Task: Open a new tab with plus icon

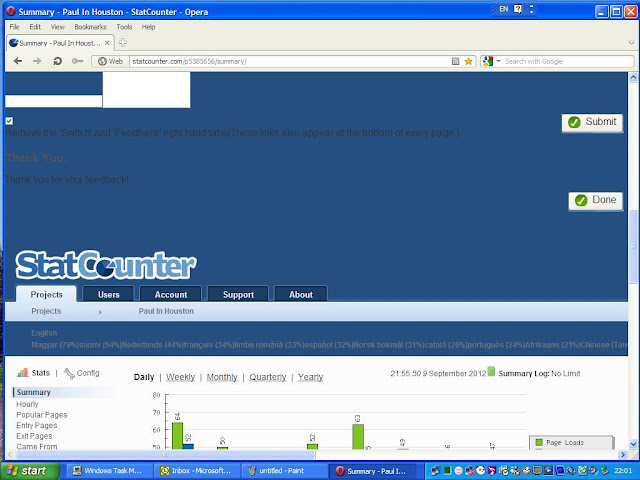Action: click(x=122, y=42)
